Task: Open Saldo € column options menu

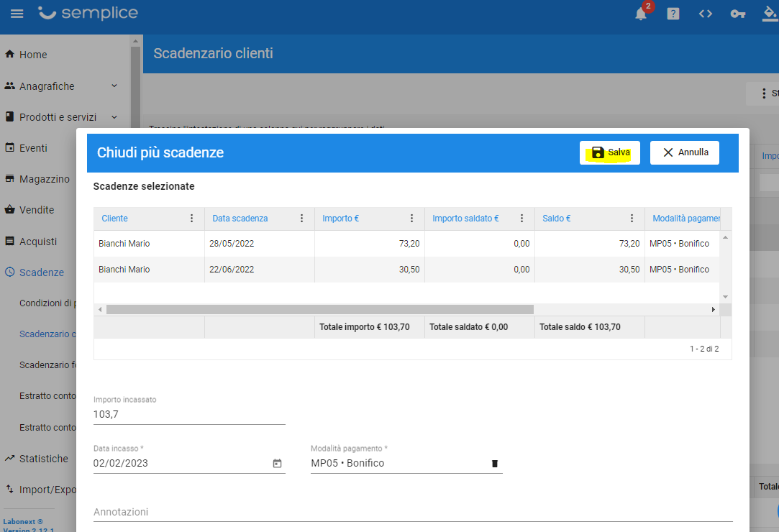Action: (x=632, y=218)
